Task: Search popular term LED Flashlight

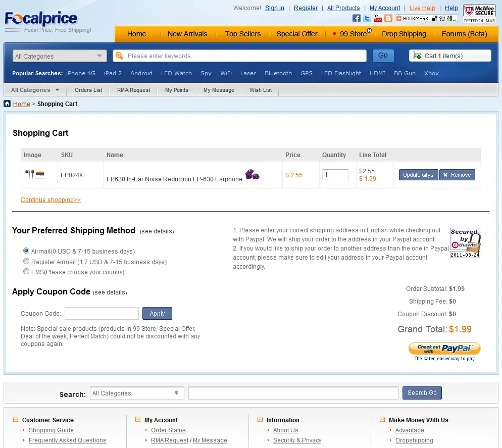Action: point(341,73)
